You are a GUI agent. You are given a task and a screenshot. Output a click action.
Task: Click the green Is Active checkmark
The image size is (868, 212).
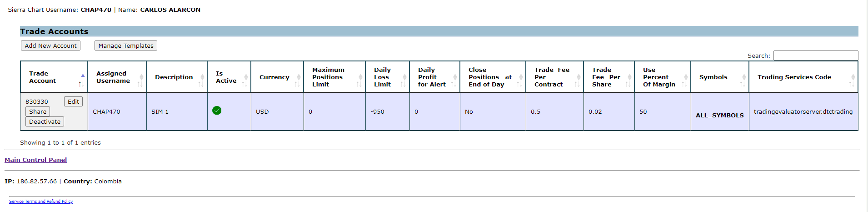tap(217, 111)
